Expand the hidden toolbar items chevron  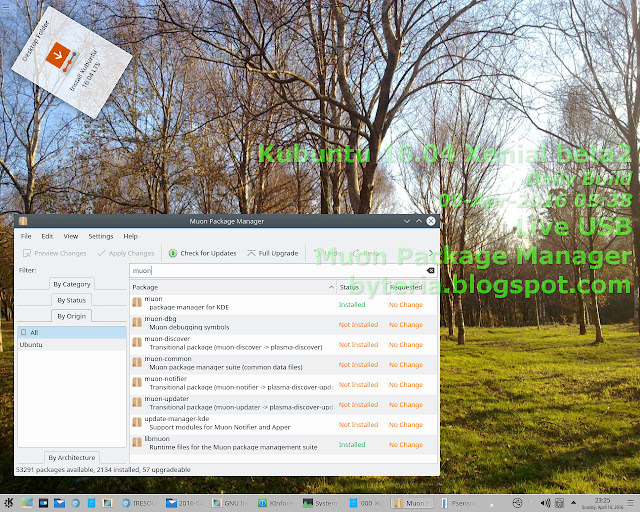[431, 253]
